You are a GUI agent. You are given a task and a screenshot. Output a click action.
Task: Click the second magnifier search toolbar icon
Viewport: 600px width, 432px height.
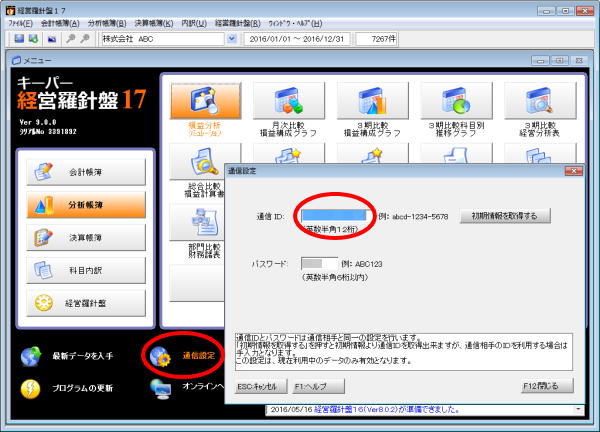(85, 39)
